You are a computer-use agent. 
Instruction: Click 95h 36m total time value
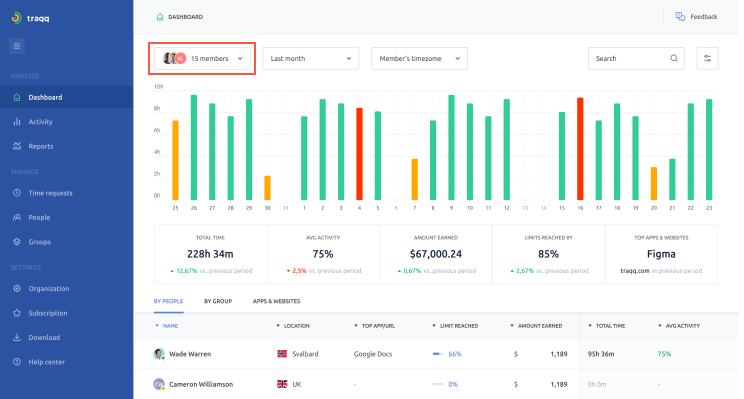pos(601,354)
